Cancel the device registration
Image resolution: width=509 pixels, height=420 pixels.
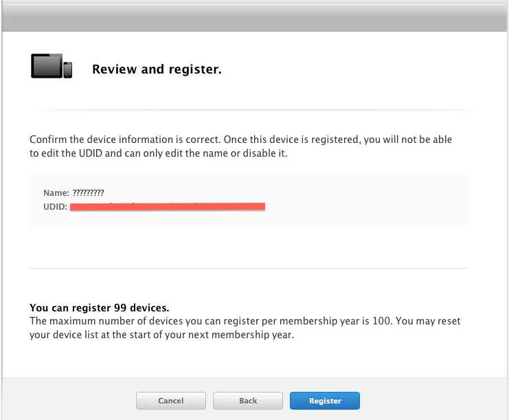171,401
